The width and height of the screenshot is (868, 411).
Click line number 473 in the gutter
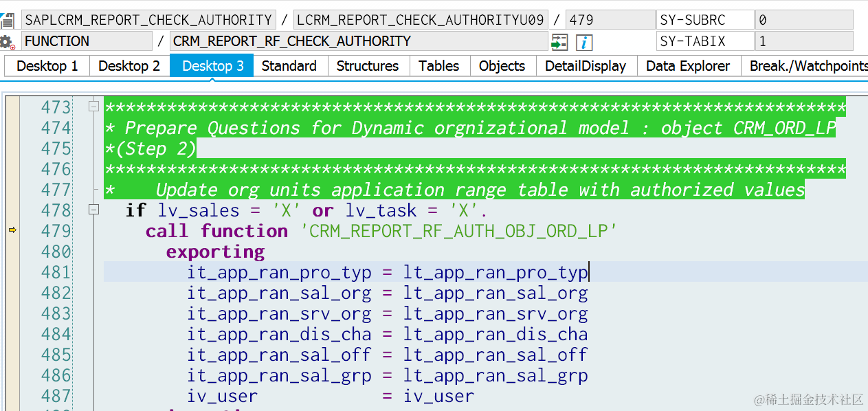56,107
